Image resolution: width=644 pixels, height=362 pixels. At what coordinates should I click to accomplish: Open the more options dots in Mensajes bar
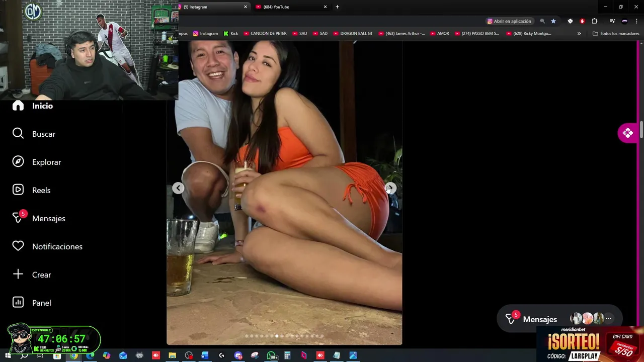pos(608,319)
